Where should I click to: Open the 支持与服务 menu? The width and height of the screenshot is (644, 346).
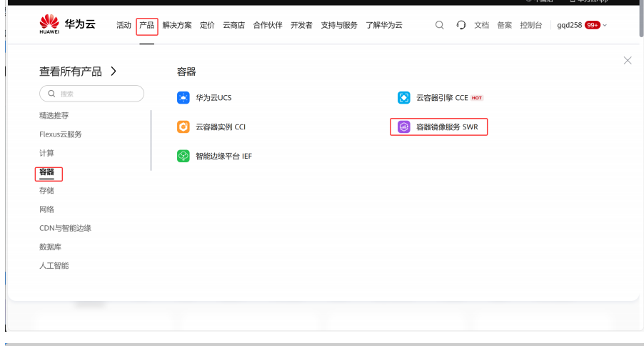point(339,25)
